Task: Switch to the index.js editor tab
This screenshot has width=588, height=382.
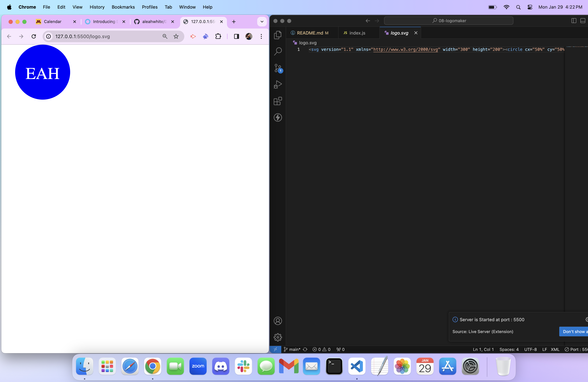Action: coord(357,33)
